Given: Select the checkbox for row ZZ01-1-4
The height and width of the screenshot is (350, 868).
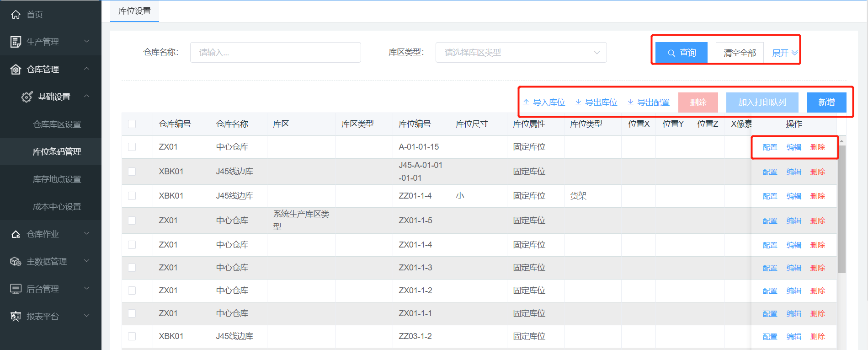Looking at the screenshot, I should coord(132,196).
